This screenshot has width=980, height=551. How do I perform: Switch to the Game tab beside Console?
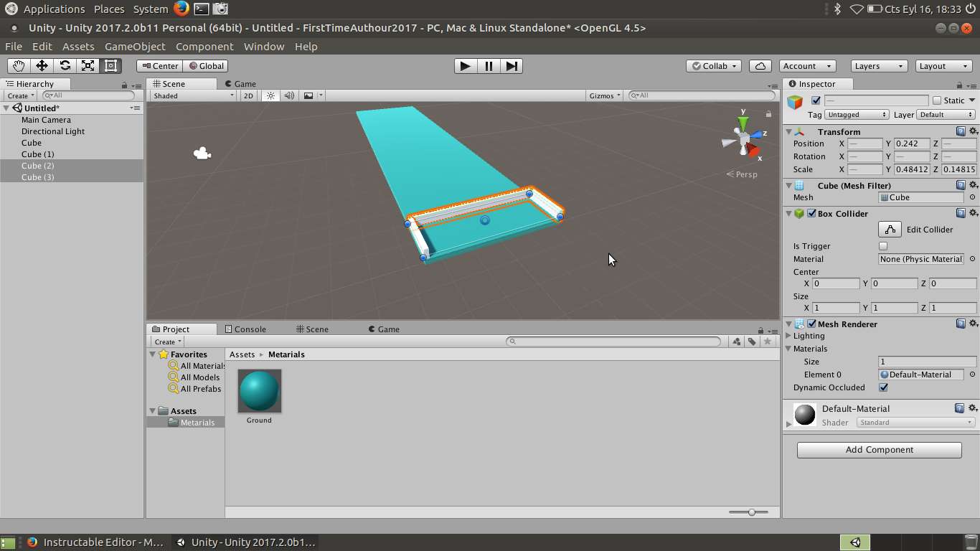coord(384,329)
